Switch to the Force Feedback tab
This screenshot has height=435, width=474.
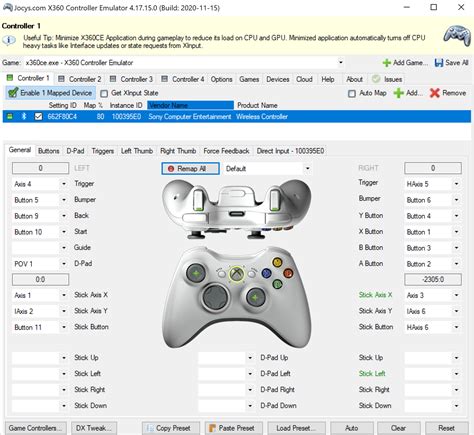[x=226, y=151]
